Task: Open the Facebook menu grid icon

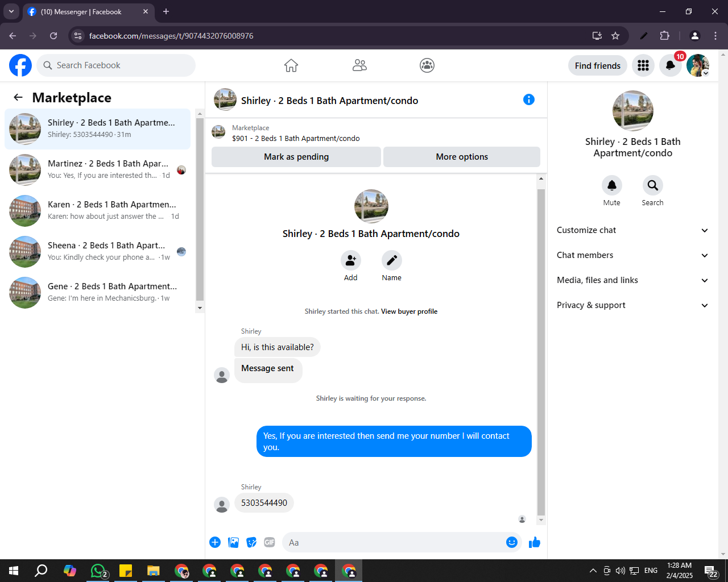Action: [x=643, y=65]
